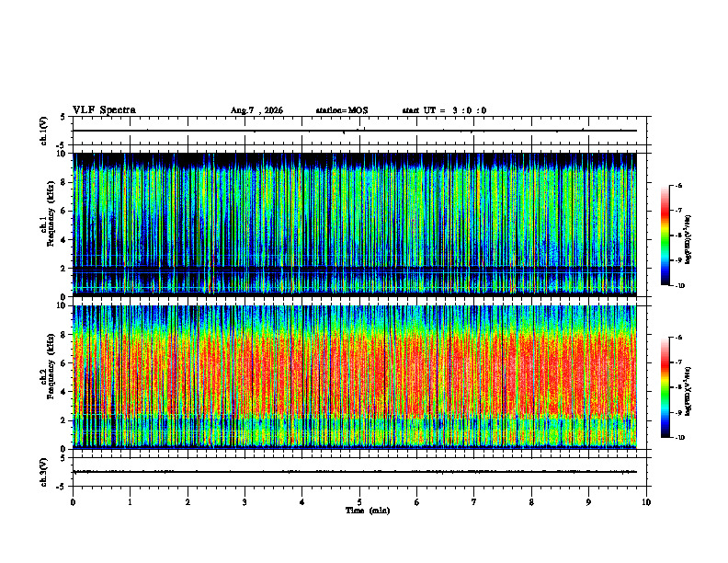The image size is (728, 563).
Task: Click inside the ch.2 spectrogram panel
Action: [354, 377]
